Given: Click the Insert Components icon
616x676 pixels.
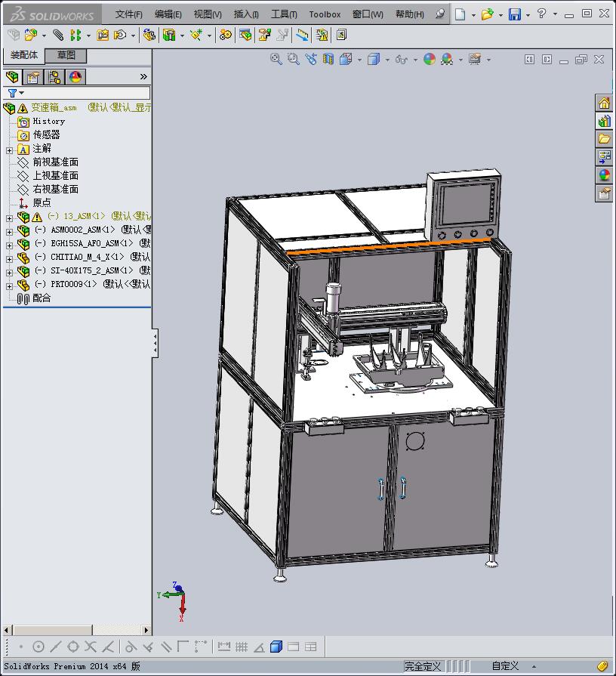Looking at the screenshot, I should (31, 35).
